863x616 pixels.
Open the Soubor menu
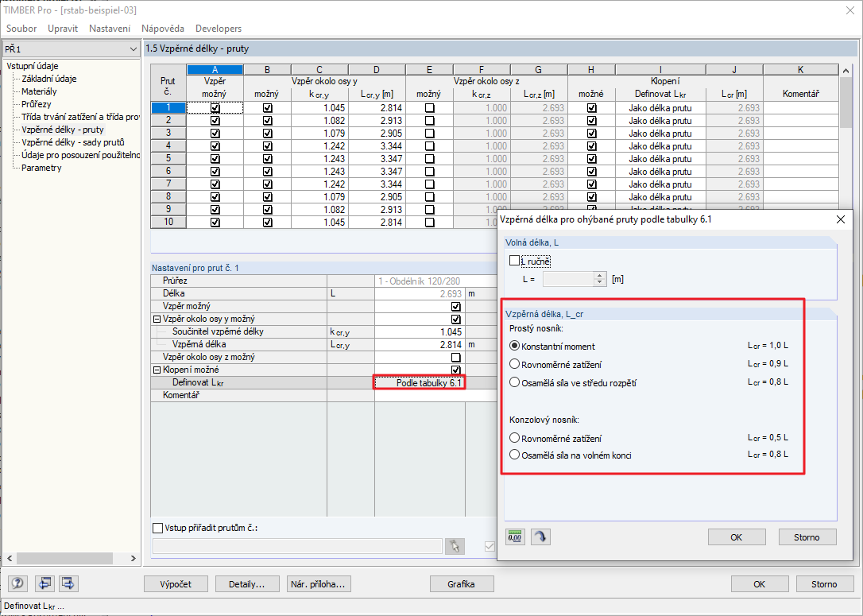click(21, 29)
